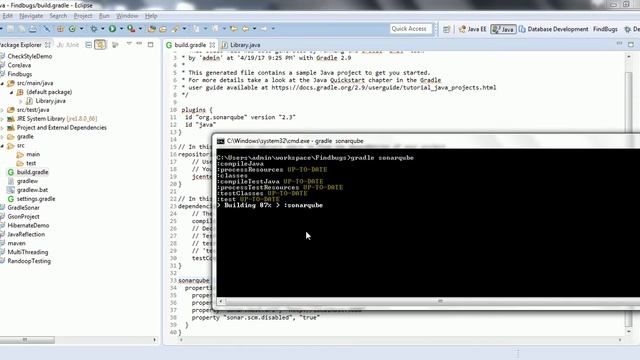Select the CoreJava project
Viewport: 640px width, 360px height.
19,65
